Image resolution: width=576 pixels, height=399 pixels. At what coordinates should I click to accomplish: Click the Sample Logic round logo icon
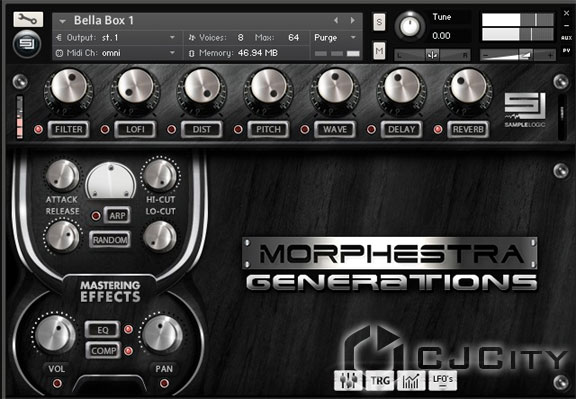tap(26, 44)
